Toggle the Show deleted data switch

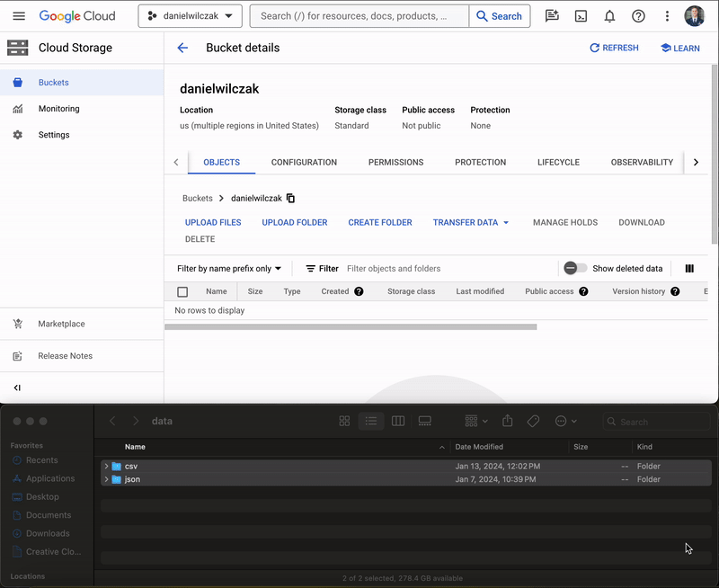[575, 268]
